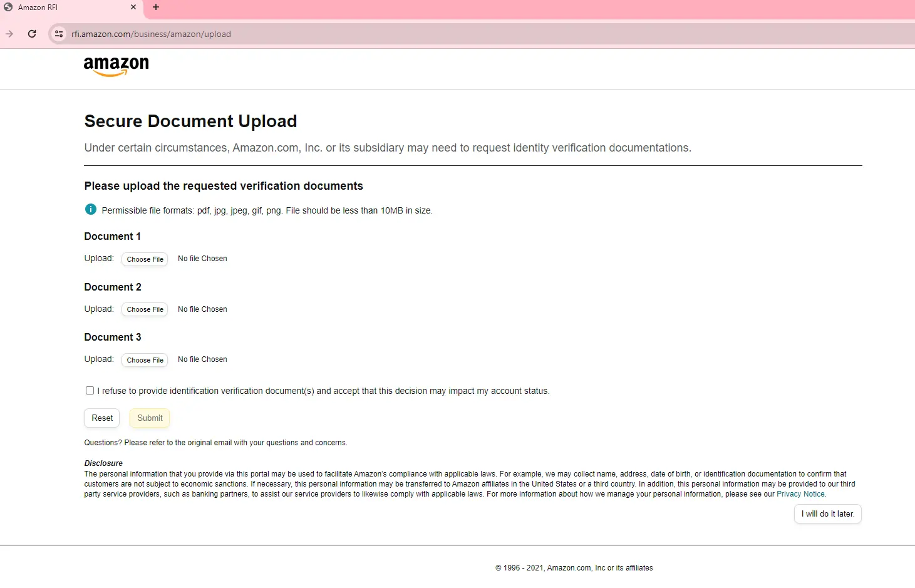Choose a file for Document 1
Screen dimensions: 915x588
145,259
